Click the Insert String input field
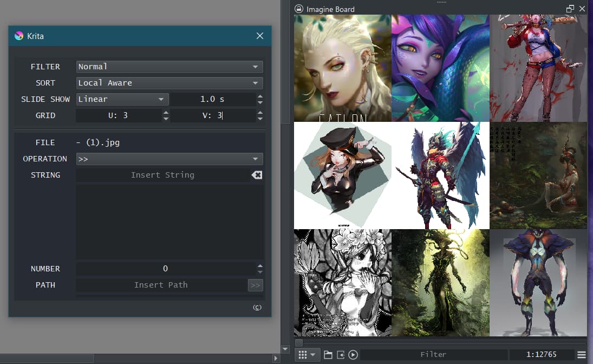Viewport: 593px width, 364px height. point(162,175)
